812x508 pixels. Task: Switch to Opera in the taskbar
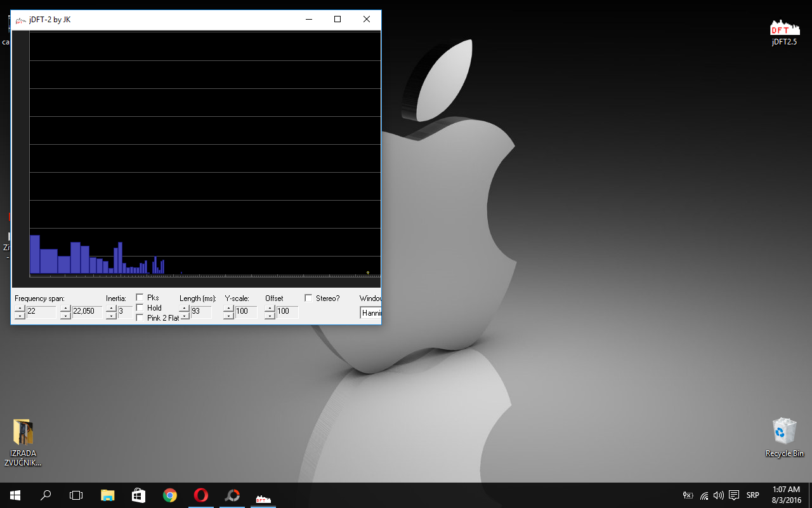pyautogui.click(x=200, y=495)
